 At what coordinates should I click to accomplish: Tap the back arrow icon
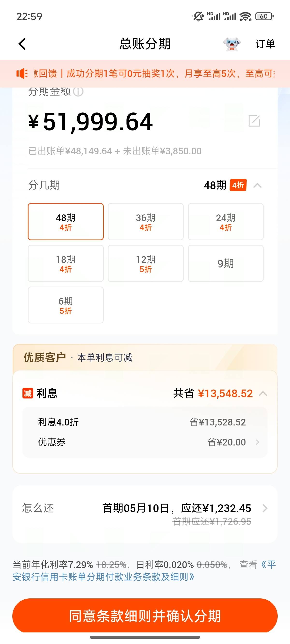(22, 44)
